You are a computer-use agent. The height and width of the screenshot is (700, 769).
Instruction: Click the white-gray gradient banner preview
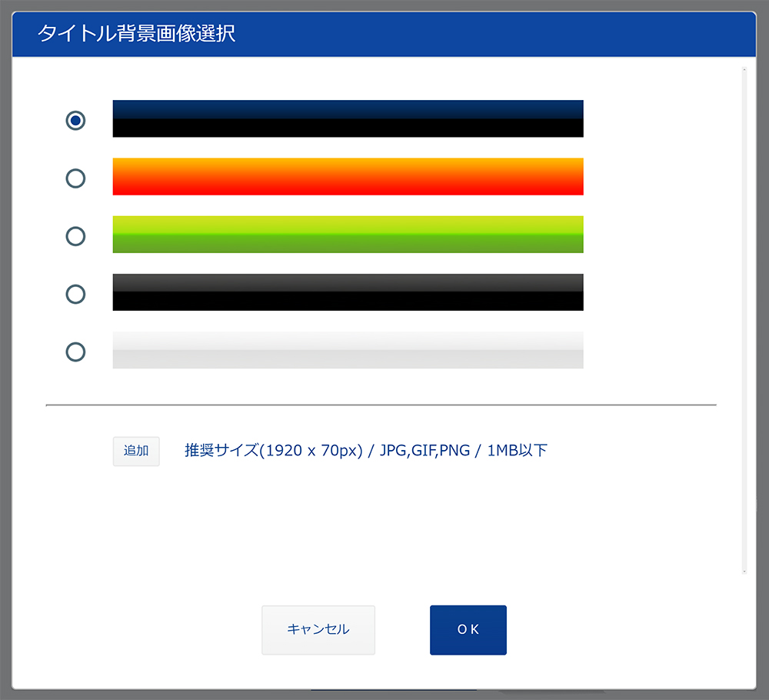coord(348,350)
